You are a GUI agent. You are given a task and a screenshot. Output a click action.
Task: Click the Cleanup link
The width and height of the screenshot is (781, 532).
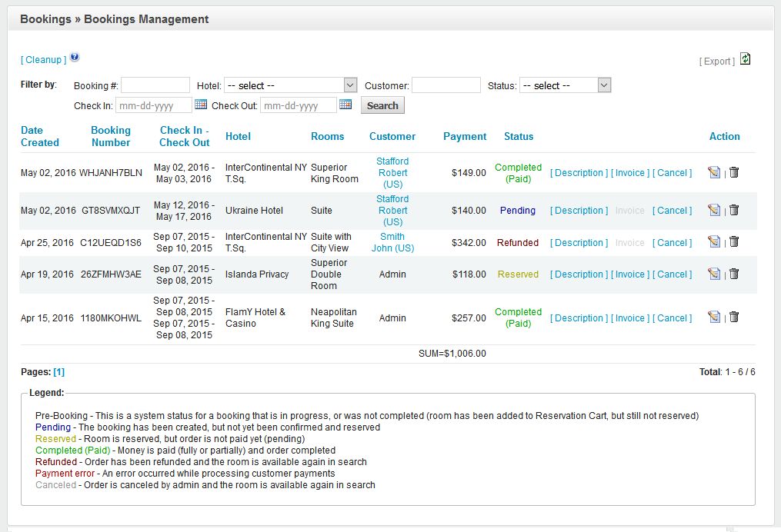click(44, 60)
